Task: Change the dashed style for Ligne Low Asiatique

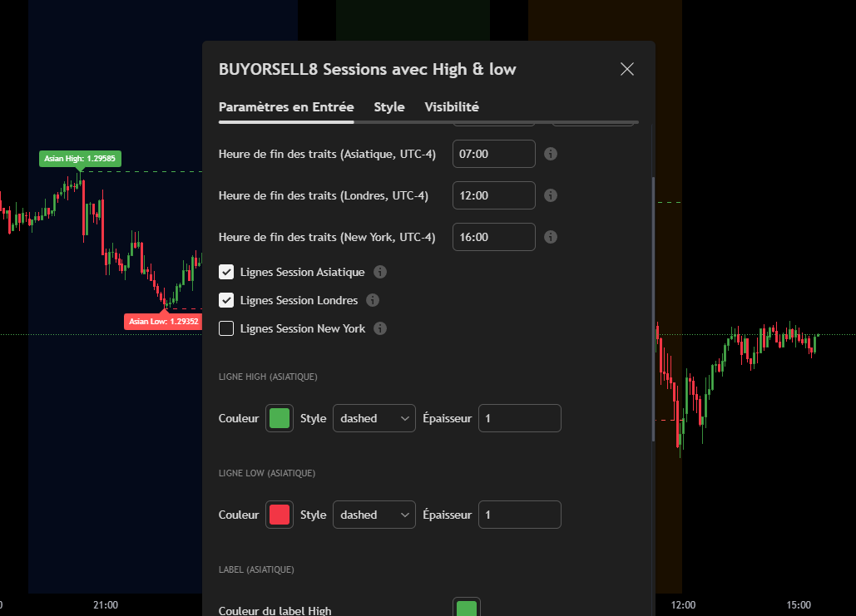Action: [374, 515]
